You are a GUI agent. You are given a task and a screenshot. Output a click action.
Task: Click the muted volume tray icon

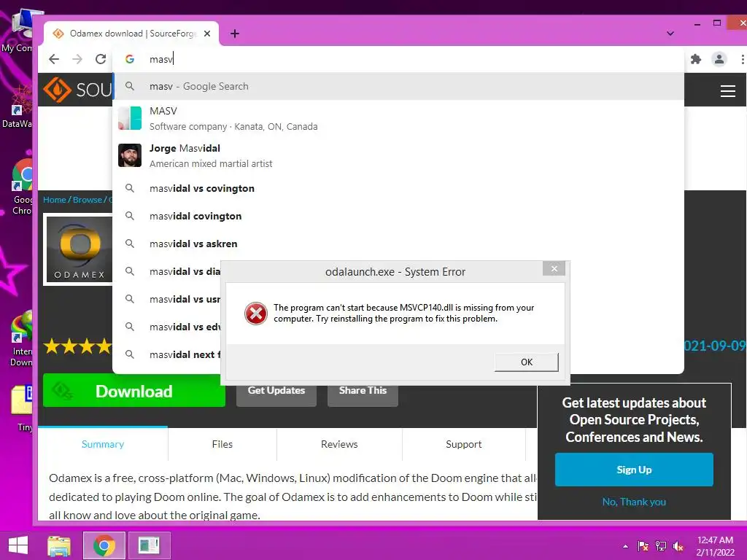pos(678,546)
